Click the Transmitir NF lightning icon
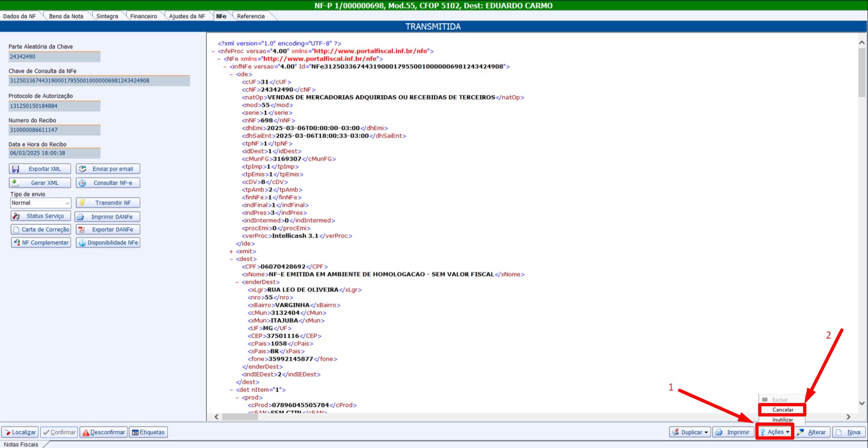This screenshot has height=448, width=868. click(x=82, y=203)
